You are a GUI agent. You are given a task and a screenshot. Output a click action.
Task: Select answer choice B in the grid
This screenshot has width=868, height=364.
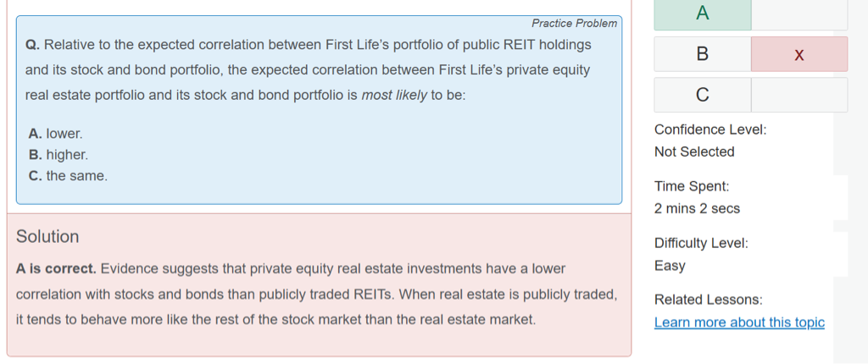point(702,54)
